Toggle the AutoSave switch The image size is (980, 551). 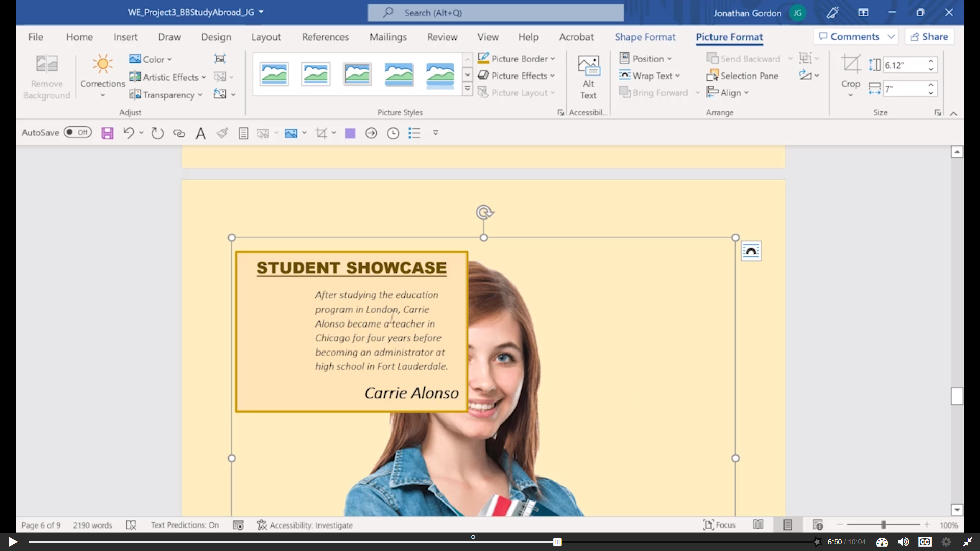pos(78,133)
